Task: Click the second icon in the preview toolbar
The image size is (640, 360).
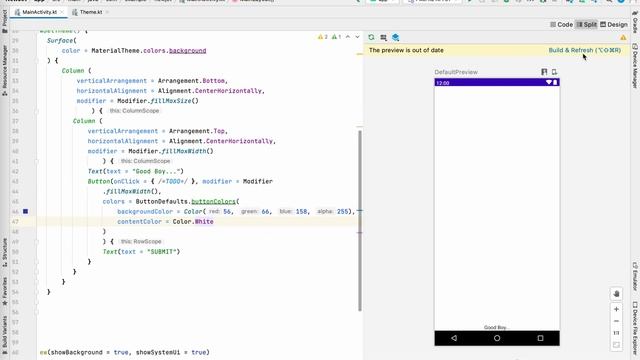Action: point(383,38)
